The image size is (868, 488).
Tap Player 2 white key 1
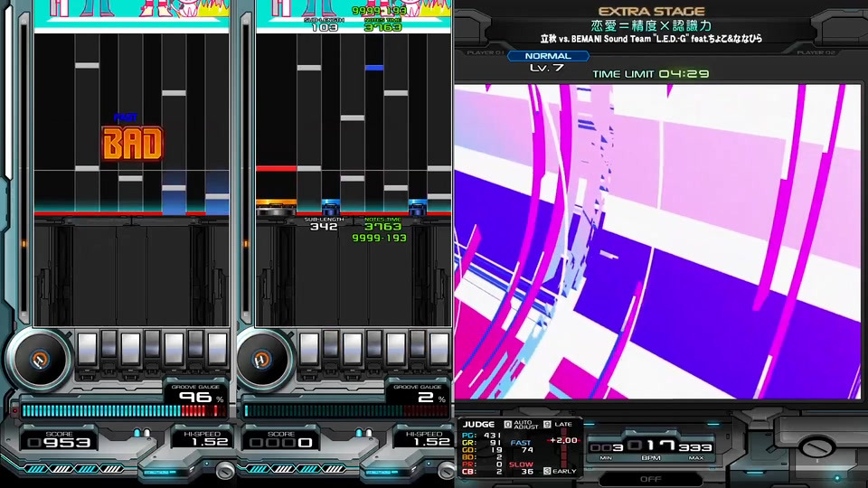[309, 349]
